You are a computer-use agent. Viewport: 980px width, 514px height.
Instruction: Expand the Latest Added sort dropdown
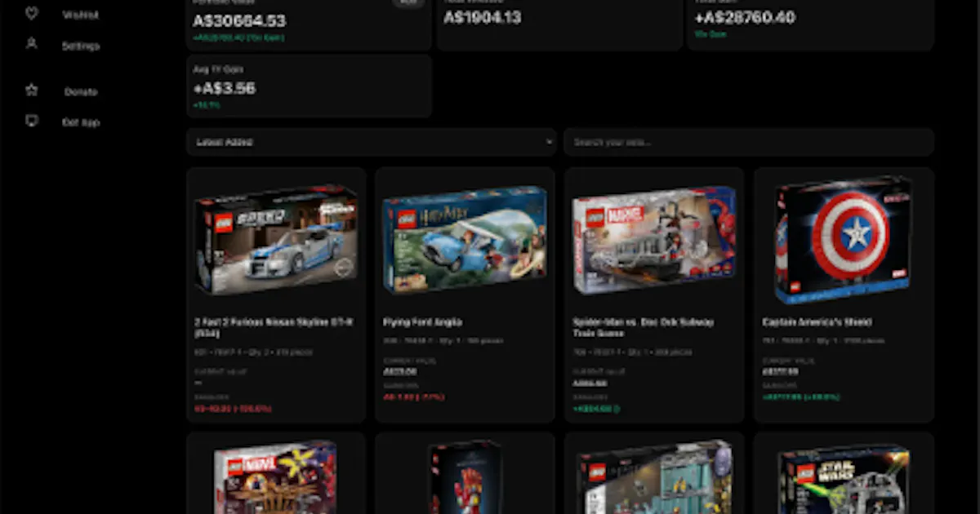372,142
